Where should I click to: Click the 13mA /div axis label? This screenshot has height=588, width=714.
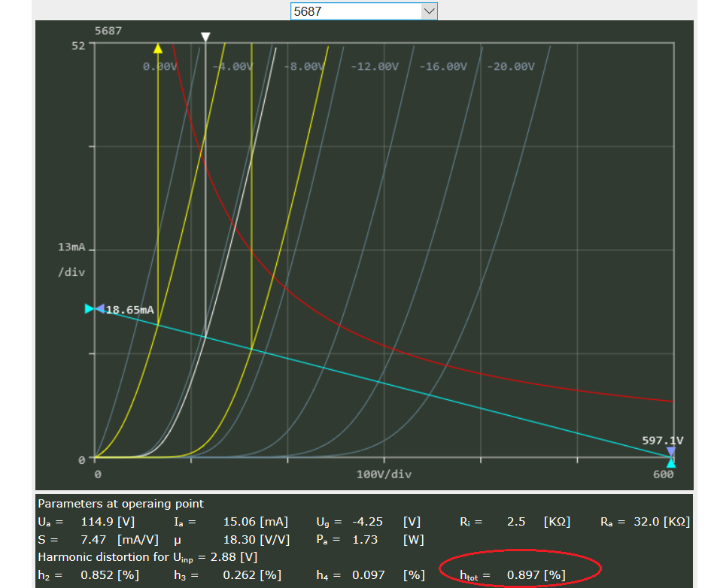pos(71,259)
